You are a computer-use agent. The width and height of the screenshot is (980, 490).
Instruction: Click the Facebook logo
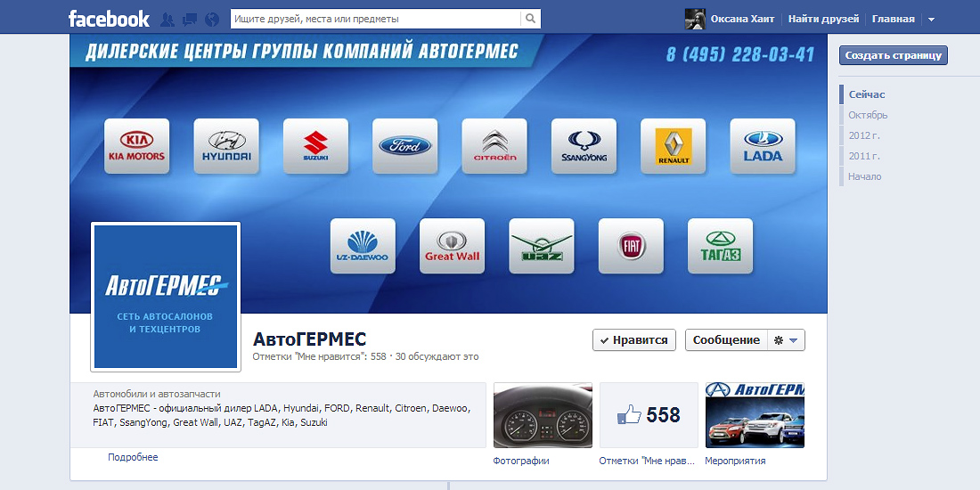tap(109, 19)
